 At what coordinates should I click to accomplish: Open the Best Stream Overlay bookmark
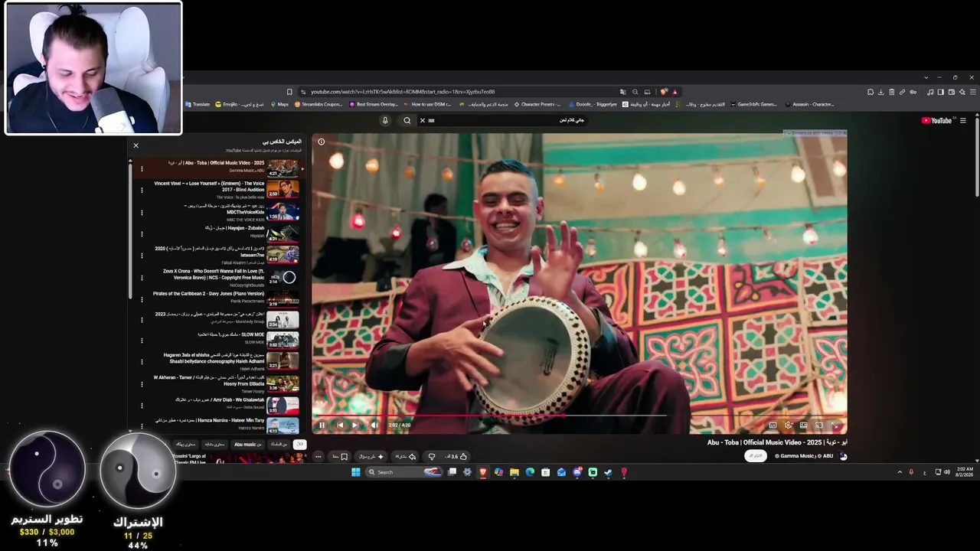[x=374, y=104]
